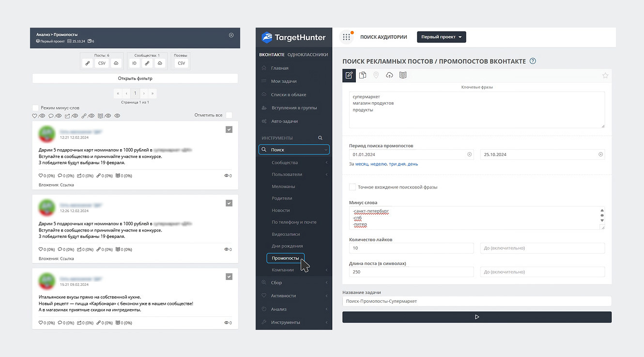Toggle Точное вхождение поисковой фразы checkbox
644x357 pixels.
353,187
